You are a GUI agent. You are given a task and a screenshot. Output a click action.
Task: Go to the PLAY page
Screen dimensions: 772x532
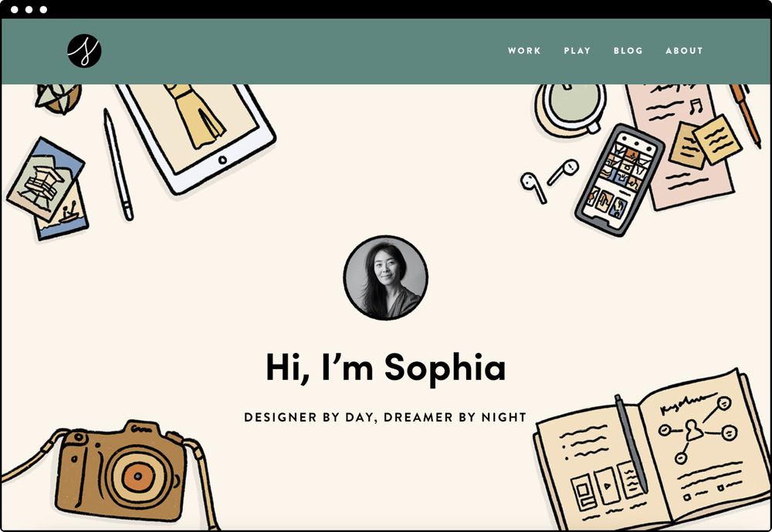click(x=577, y=51)
